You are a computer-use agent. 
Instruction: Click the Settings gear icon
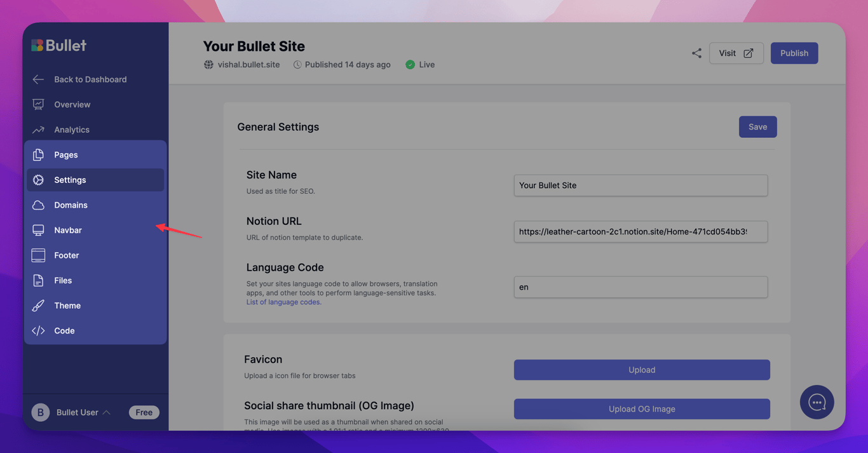pyautogui.click(x=38, y=180)
